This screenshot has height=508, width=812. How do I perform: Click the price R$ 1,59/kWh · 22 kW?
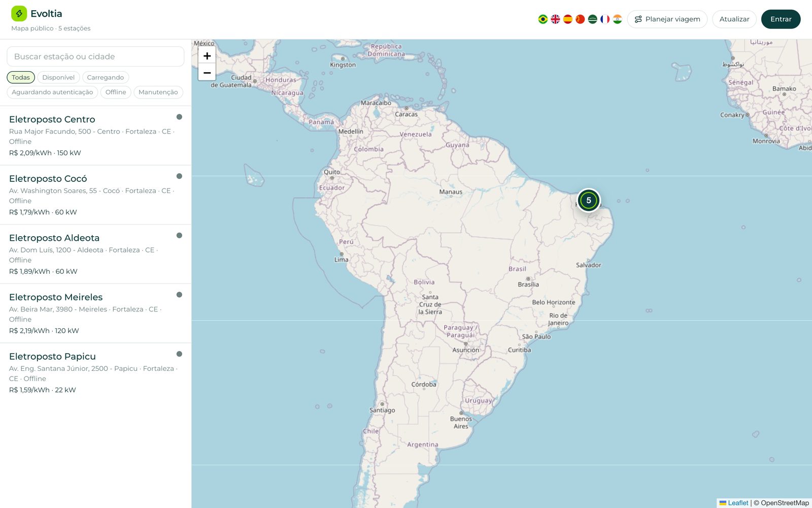(43, 390)
